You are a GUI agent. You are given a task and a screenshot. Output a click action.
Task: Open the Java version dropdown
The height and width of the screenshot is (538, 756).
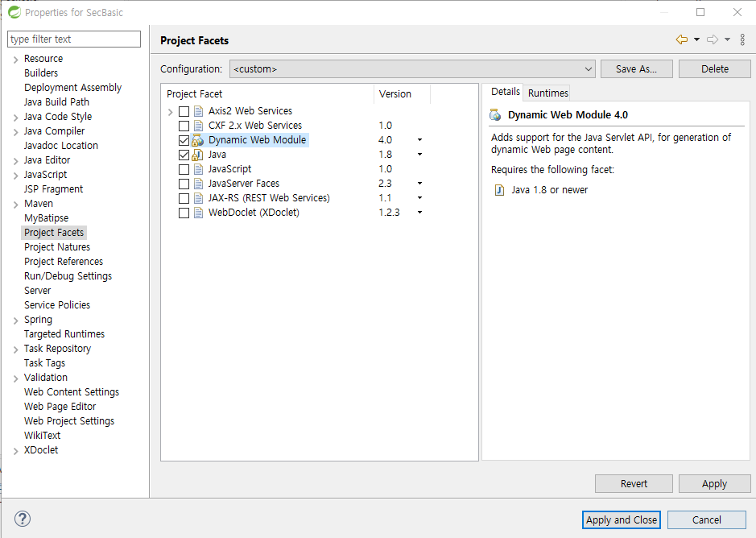[419, 155]
